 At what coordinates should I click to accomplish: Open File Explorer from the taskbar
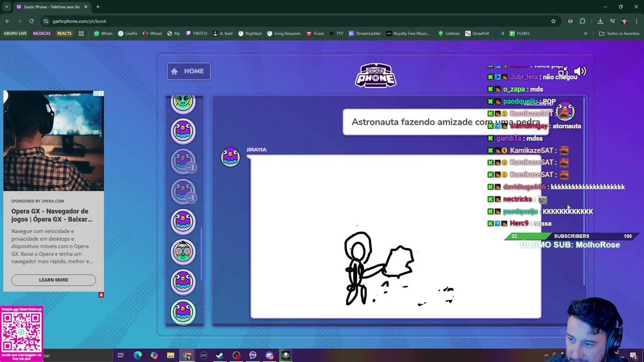pyautogui.click(x=171, y=355)
